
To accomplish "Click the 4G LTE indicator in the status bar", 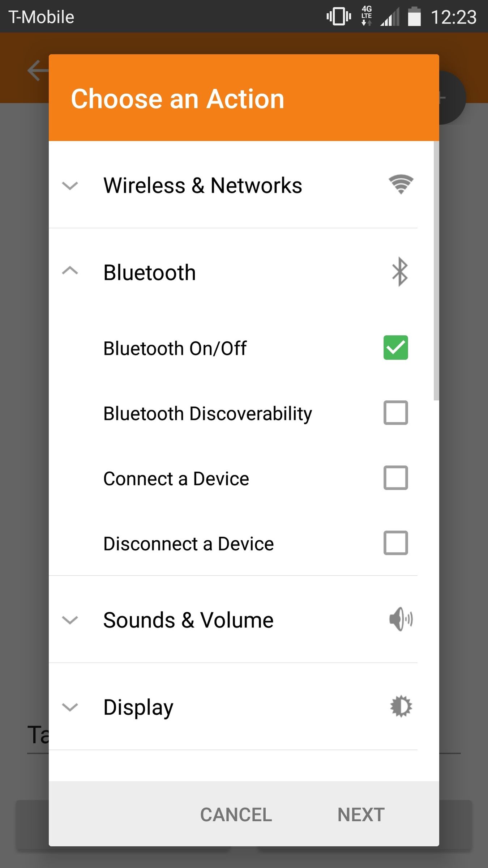I will tap(366, 16).
